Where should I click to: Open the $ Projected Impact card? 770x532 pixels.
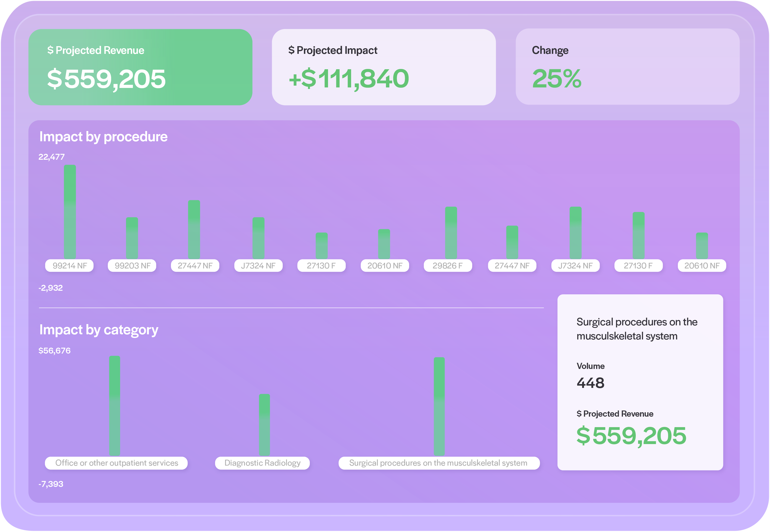(384, 67)
